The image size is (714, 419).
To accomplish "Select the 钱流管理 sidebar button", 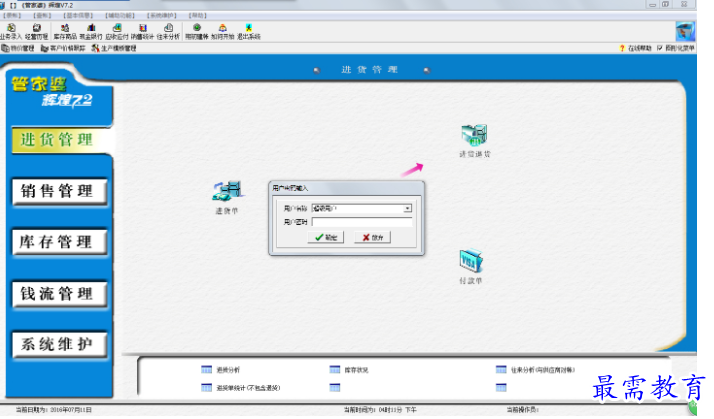I will 60,294.
